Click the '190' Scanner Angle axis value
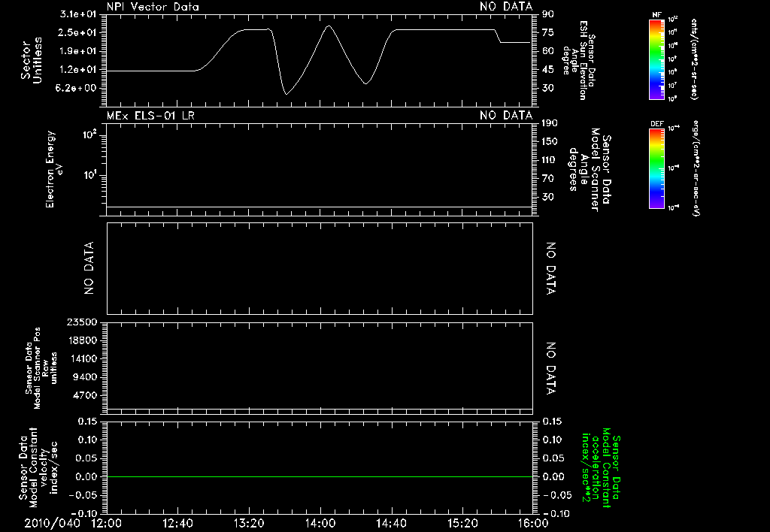 coord(550,123)
